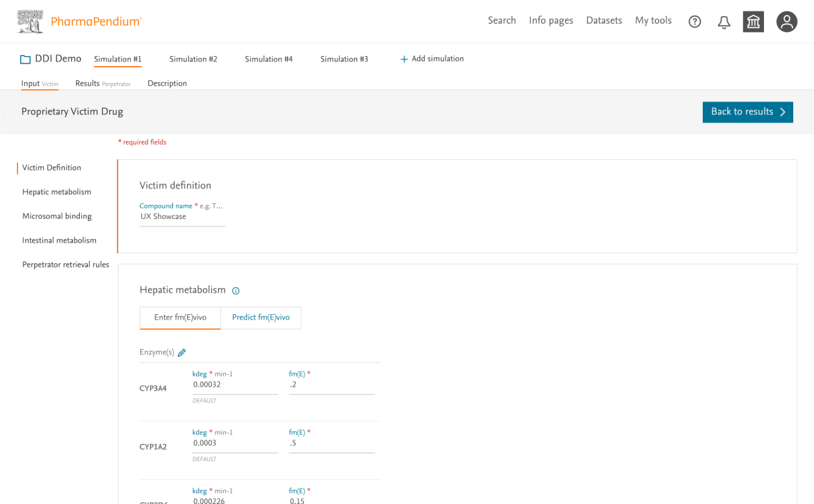Click DDI Demo project name
This screenshot has width=814, height=504.
(58, 58)
